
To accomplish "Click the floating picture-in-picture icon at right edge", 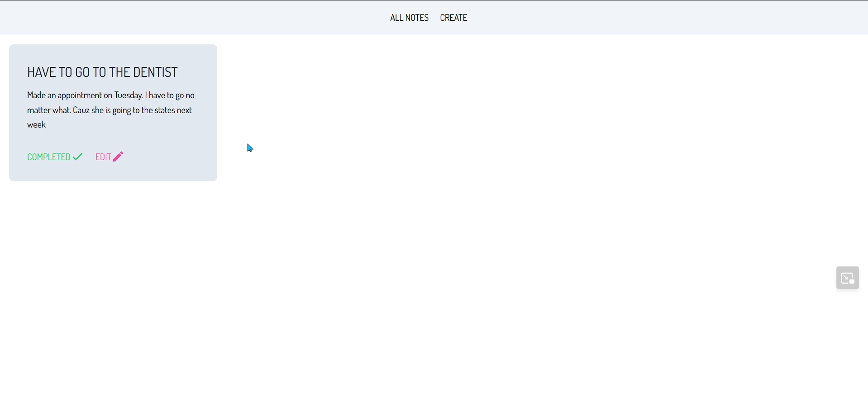I will tap(847, 278).
